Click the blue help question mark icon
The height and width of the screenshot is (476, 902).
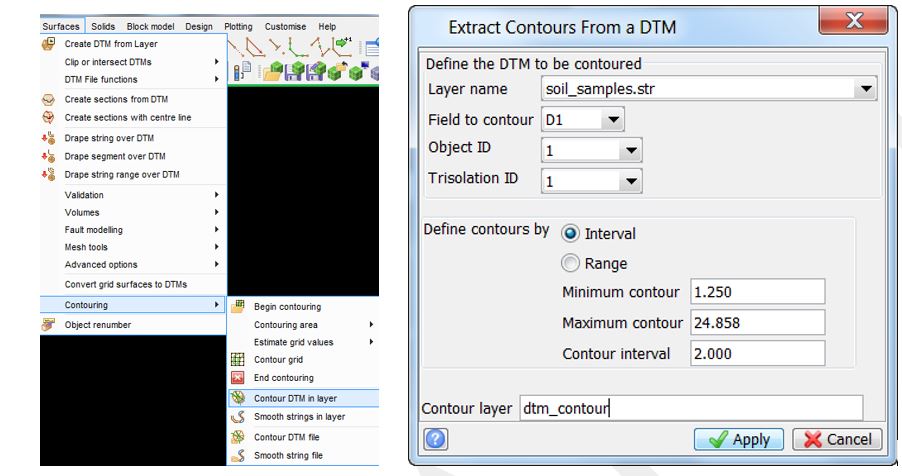pos(435,439)
